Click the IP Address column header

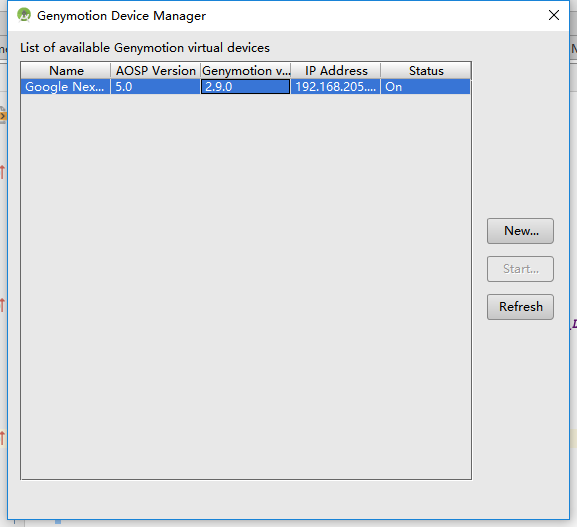coord(336,71)
